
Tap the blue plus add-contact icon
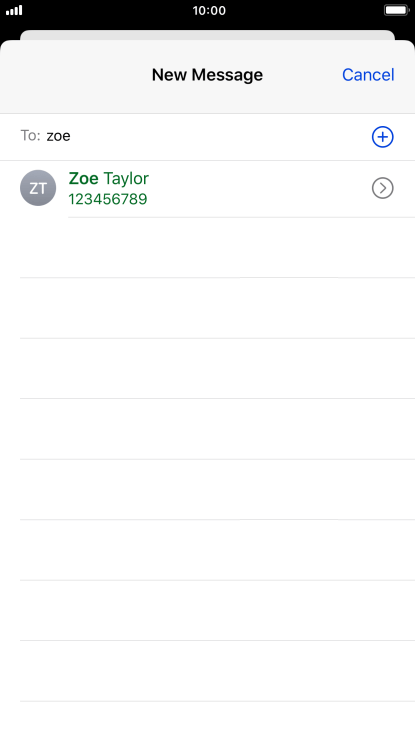[383, 137]
